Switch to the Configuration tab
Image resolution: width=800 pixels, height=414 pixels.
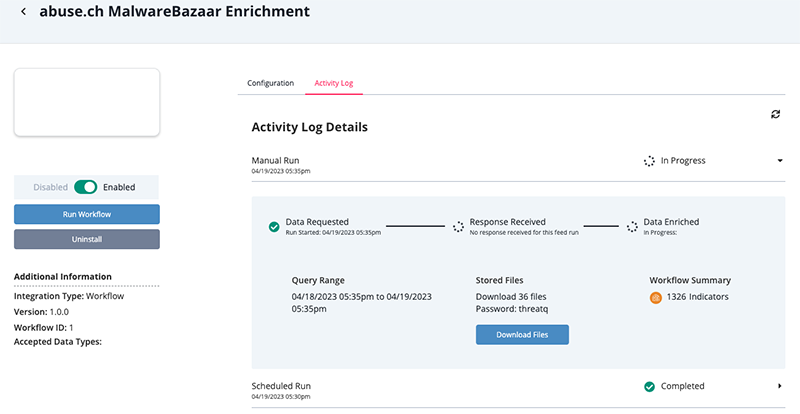pyautogui.click(x=270, y=83)
